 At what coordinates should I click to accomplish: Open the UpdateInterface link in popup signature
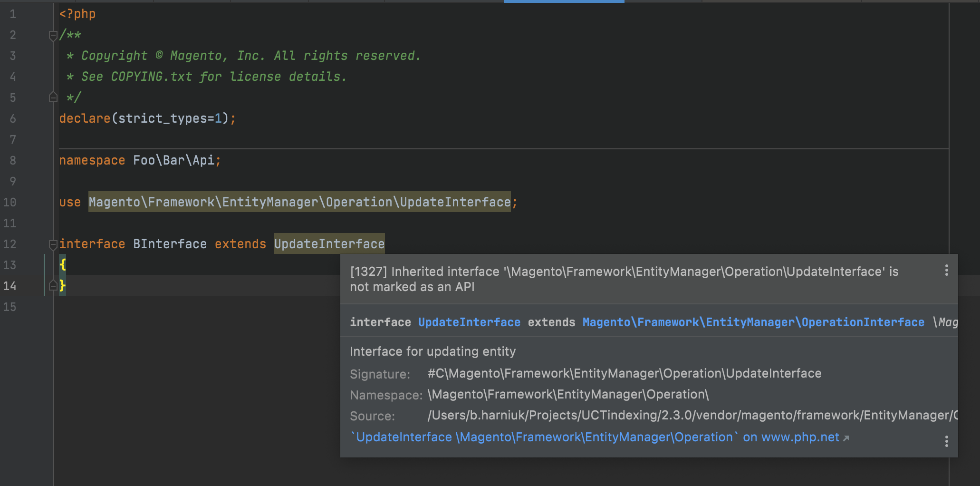tap(469, 322)
